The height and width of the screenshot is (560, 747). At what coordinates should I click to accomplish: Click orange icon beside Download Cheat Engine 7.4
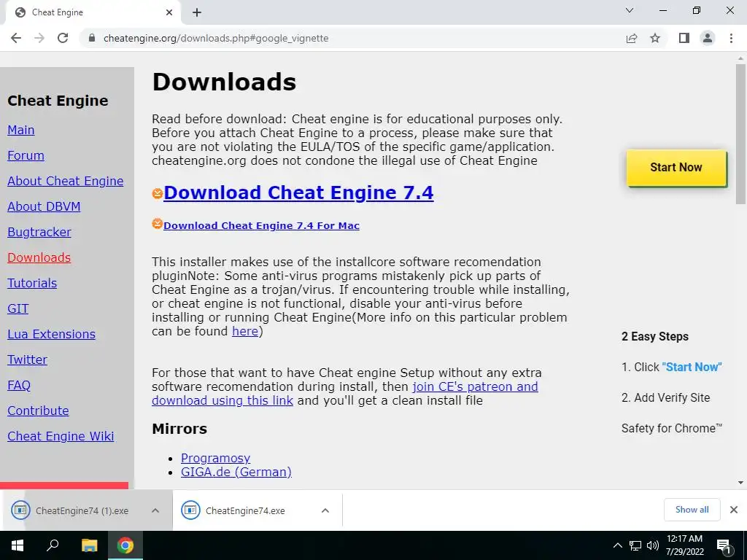point(158,193)
